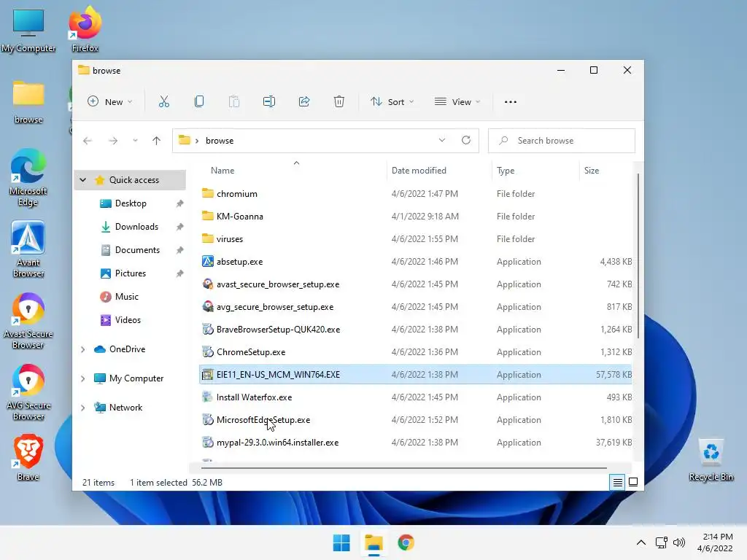Open Desktop in Quick access

pos(131,203)
